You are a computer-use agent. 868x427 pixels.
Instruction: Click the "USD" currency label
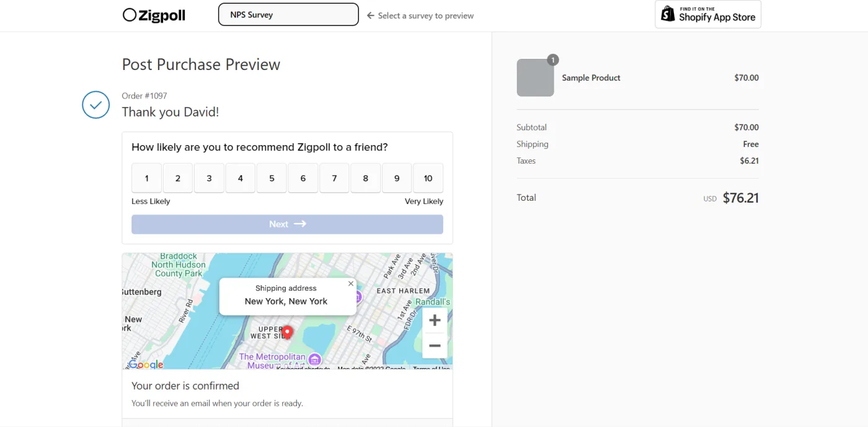point(710,199)
